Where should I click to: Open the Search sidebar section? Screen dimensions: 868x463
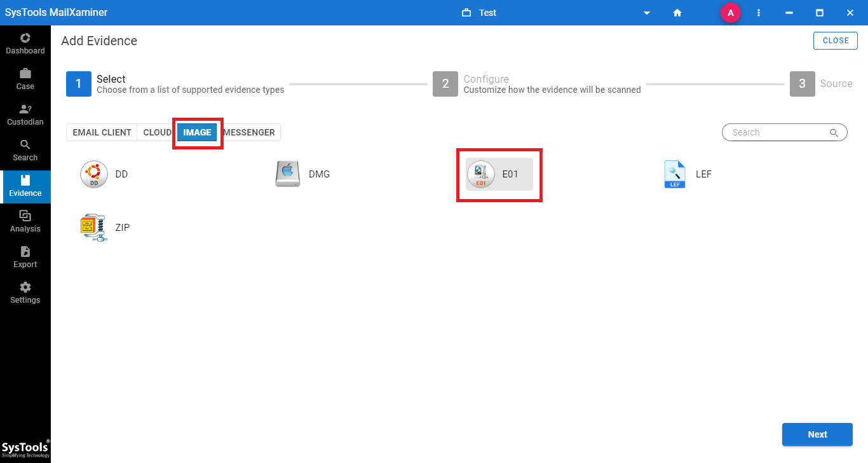coord(25,151)
